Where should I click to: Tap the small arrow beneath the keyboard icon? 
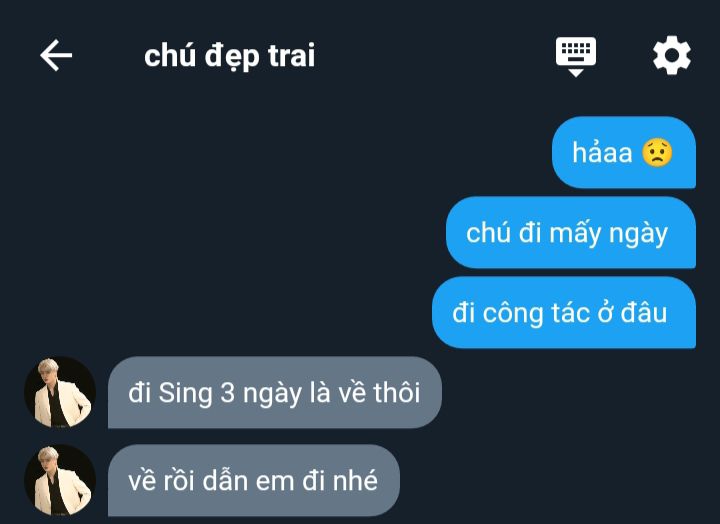click(576, 73)
